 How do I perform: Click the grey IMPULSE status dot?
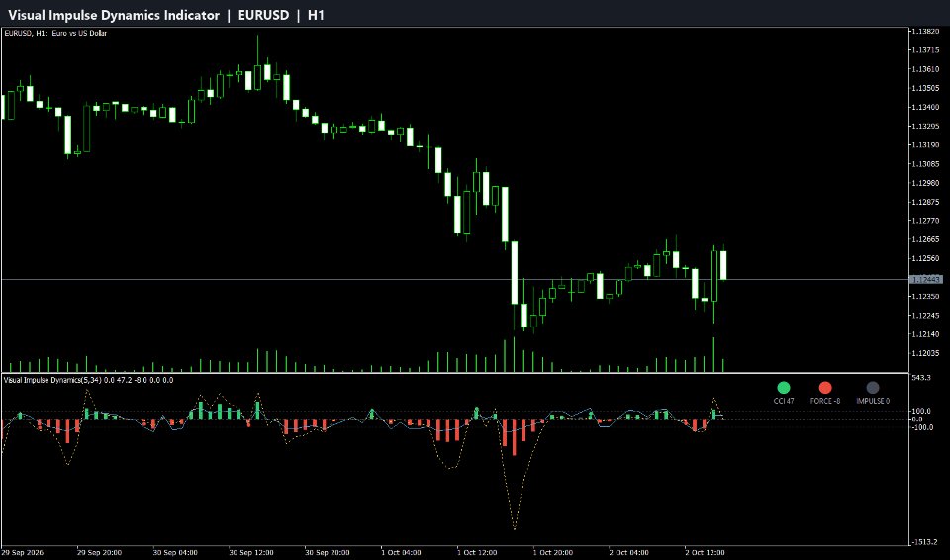click(873, 388)
